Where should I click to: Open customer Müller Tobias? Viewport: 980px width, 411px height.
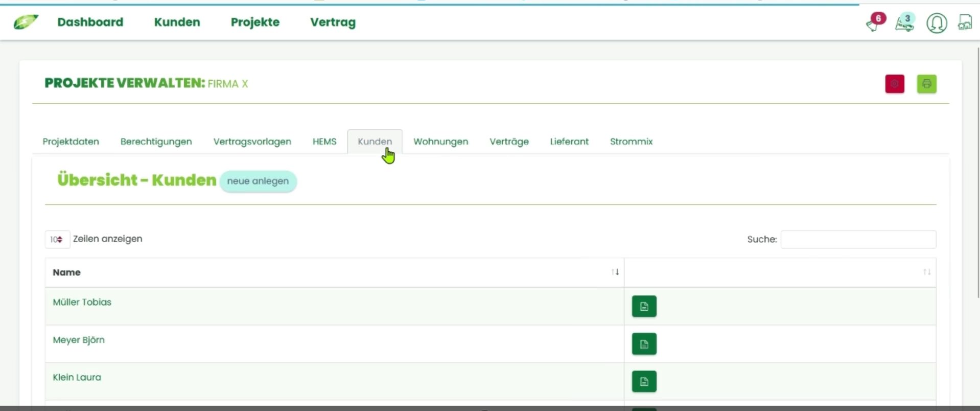pyautogui.click(x=82, y=302)
